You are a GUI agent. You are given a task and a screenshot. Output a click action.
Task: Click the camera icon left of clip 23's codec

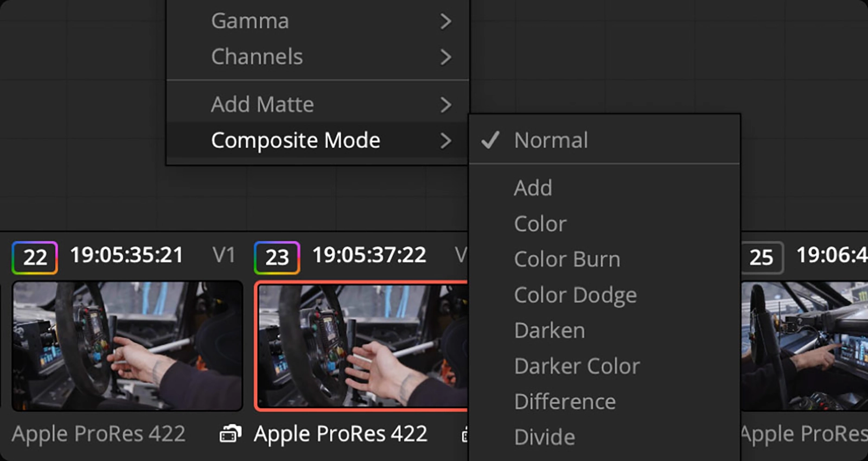(231, 434)
